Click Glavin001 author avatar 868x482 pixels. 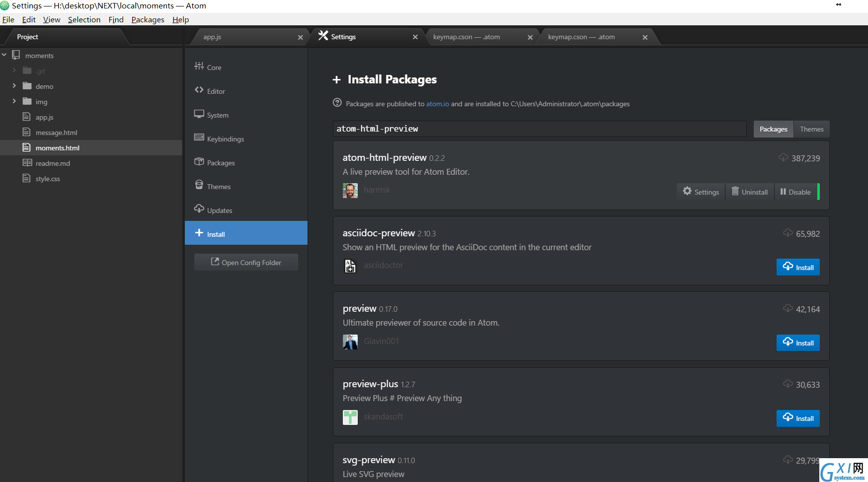(350, 342)
